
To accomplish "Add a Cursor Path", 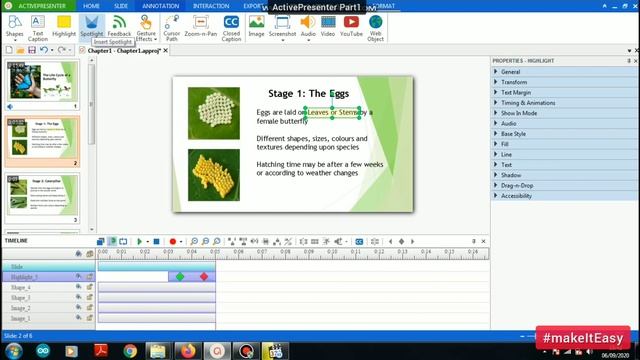I will pos(172,28).
